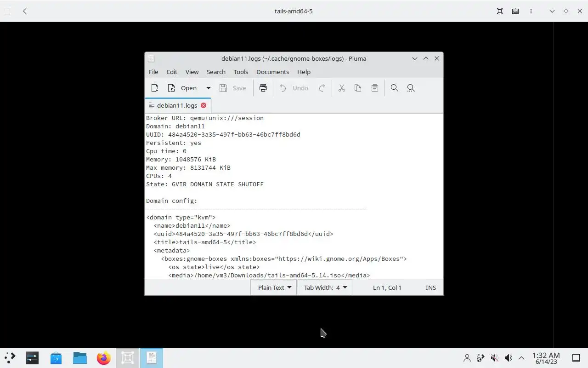Copy selection with the copy icon
The width and height of the screenshot is (588, 368).
point(358,88)
